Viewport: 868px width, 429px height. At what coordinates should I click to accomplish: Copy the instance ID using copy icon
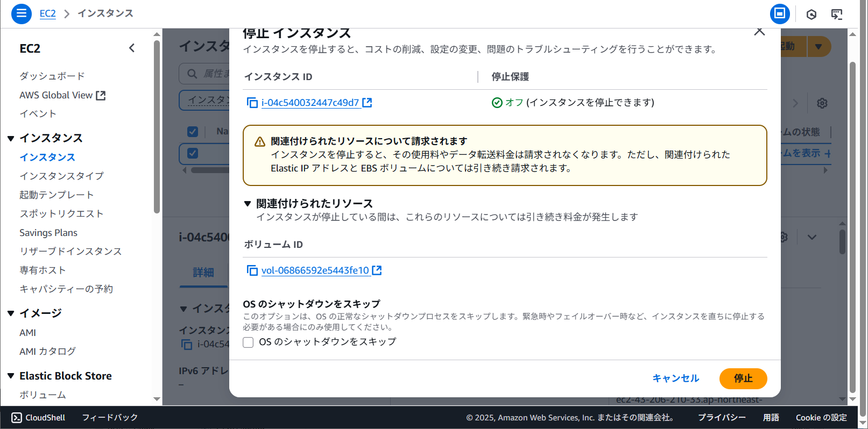pos(252,103)
